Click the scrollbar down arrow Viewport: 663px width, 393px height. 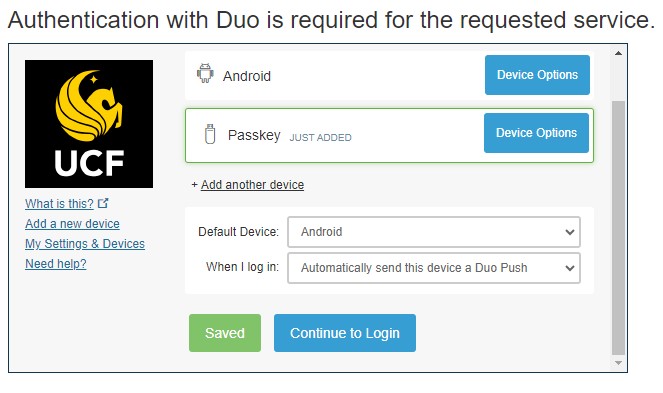(618, 363)
